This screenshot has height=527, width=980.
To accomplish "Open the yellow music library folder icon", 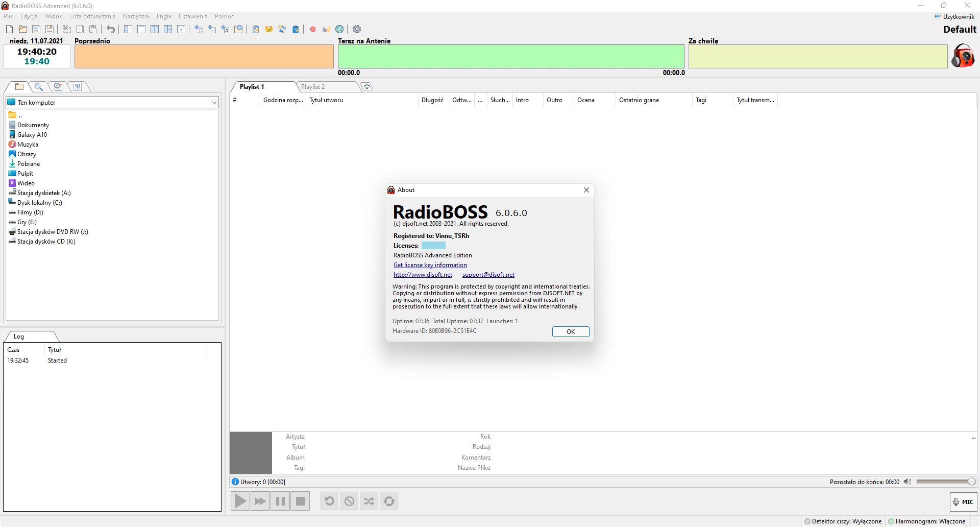I will tap(269, 29).
